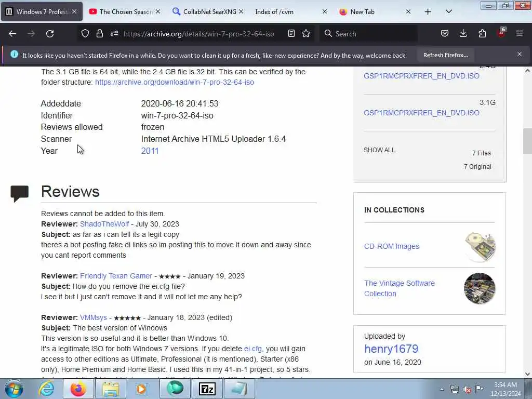Open the tracking protection shield icon

tap(85, 33)
